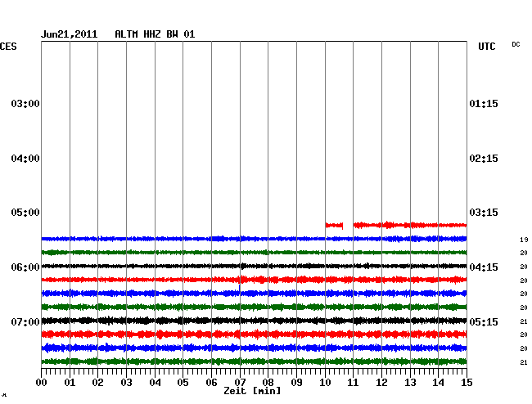Click minute tick label 14
Screen dimensions: 532x404
point(438,383)
